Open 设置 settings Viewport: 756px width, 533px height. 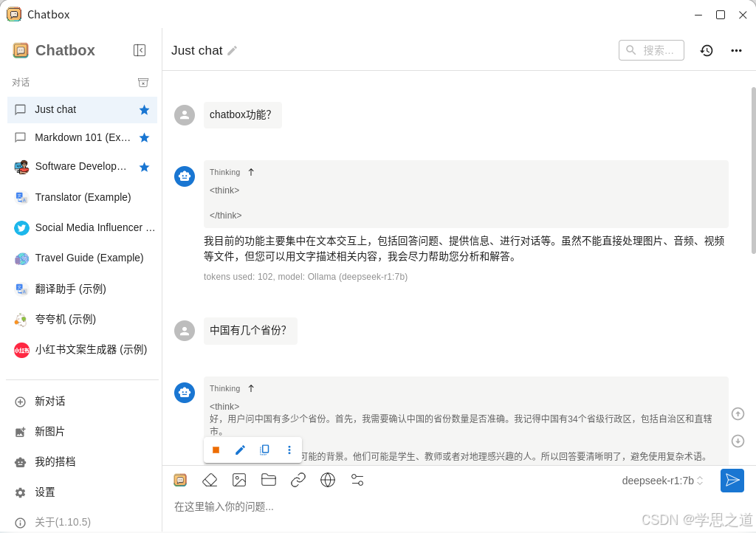[x=82, y=492]
